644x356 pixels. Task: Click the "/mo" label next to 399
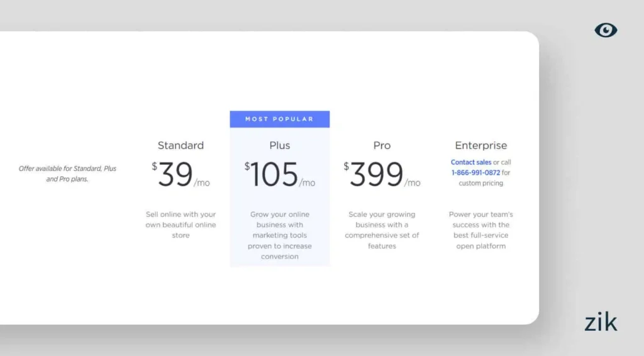(413, 183)
